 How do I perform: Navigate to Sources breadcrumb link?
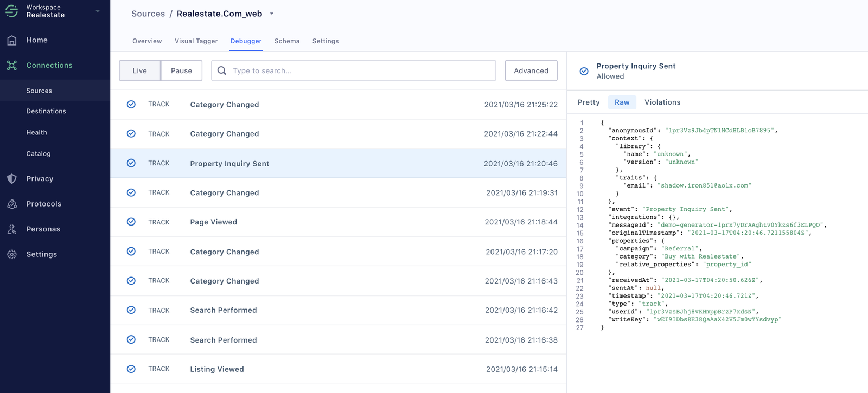pos(148,14)
